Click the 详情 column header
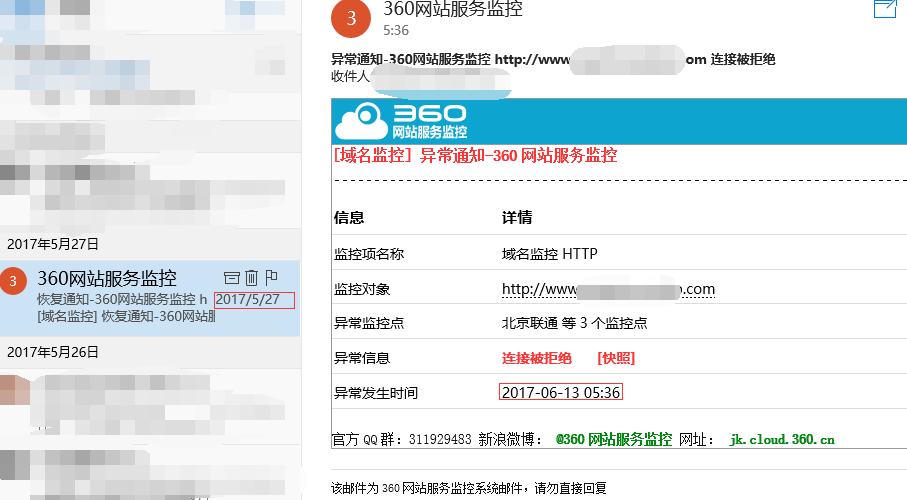The width and height of the screenshot is (907, 500). click(517, 218)
